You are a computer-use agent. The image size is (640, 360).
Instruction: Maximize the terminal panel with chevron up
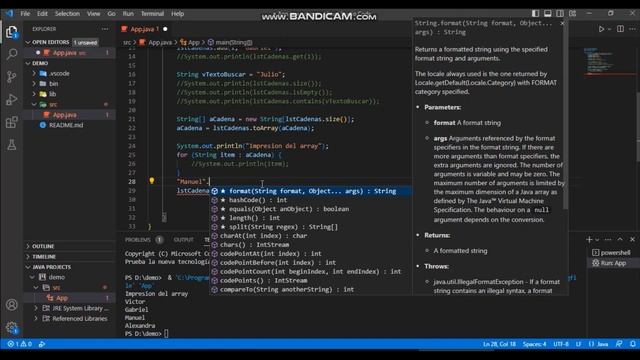click(620, 239)
